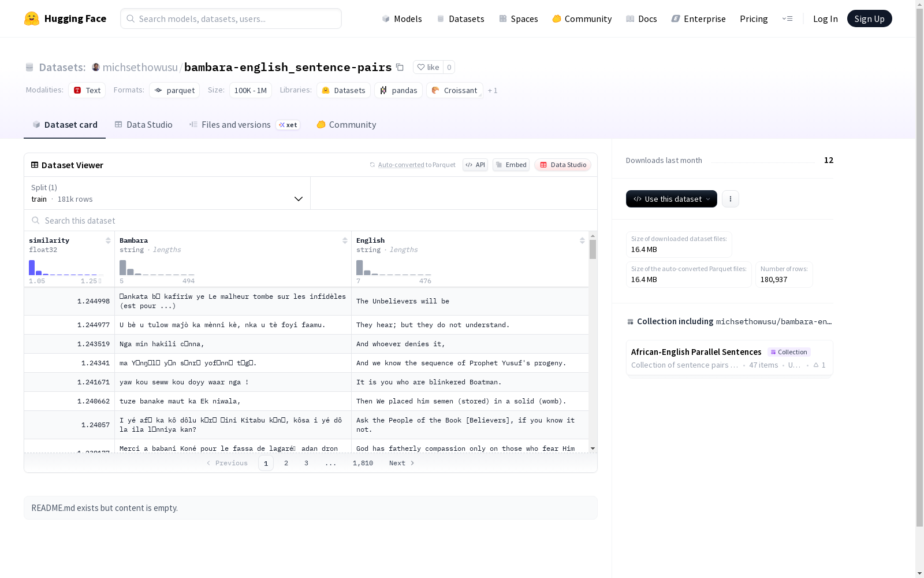Viewport: 924px width, 578px height.
Task: Click Previous page button
Action: click(227, 463)
